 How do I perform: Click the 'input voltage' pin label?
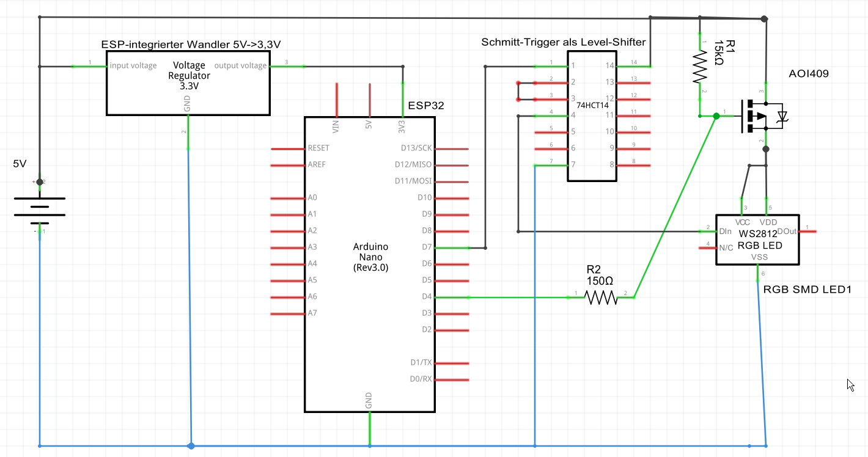coord(133,65)
